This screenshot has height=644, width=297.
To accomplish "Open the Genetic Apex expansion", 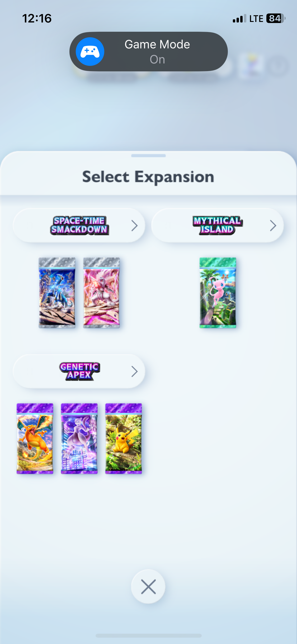I will [x=79, y=371].
